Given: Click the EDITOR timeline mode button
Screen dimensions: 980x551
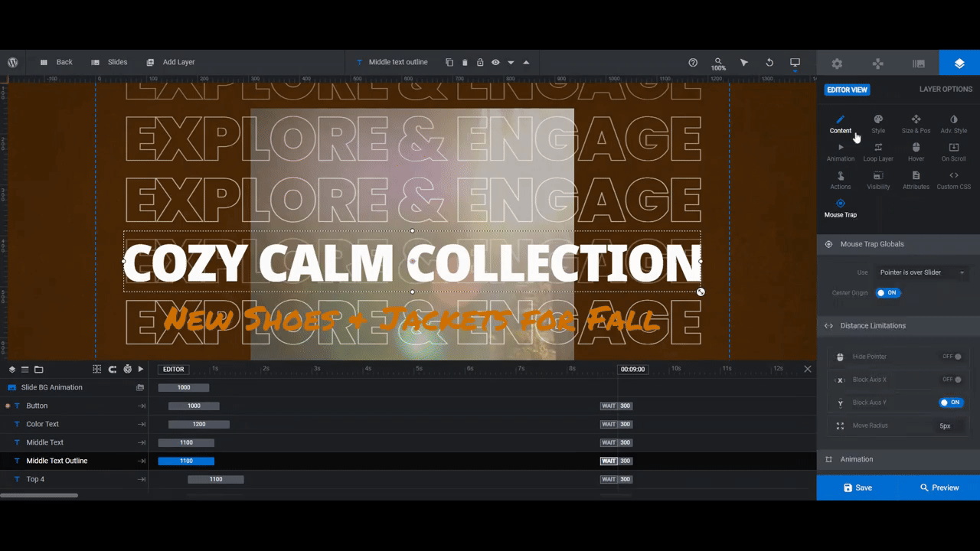Looking at the screenshot, I should pyautogui.click(x=174, y=369).
